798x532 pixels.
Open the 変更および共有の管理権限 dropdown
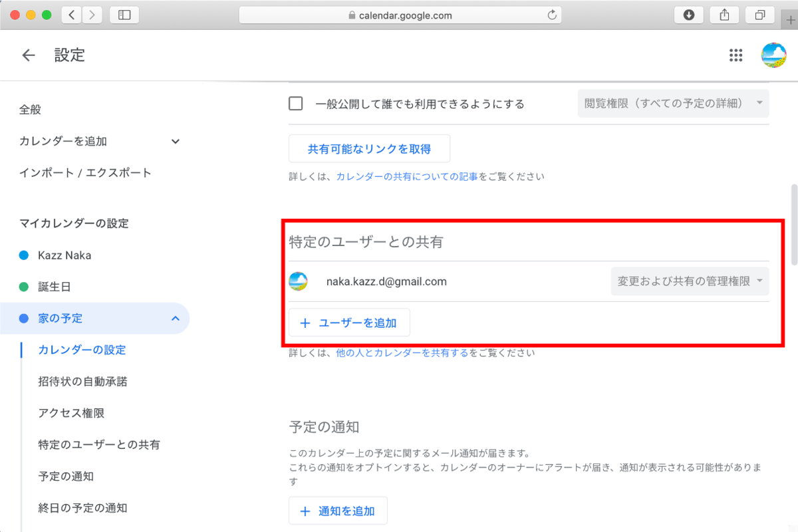point(689,281)
